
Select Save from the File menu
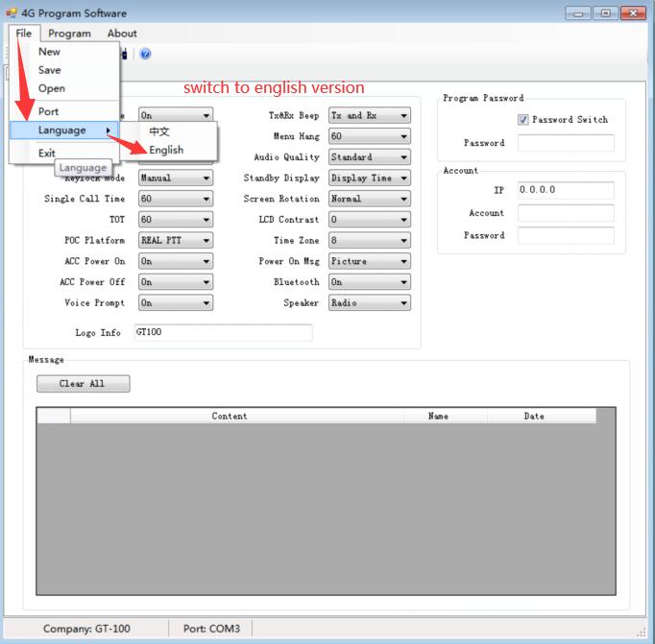click(x=49, y=70)
